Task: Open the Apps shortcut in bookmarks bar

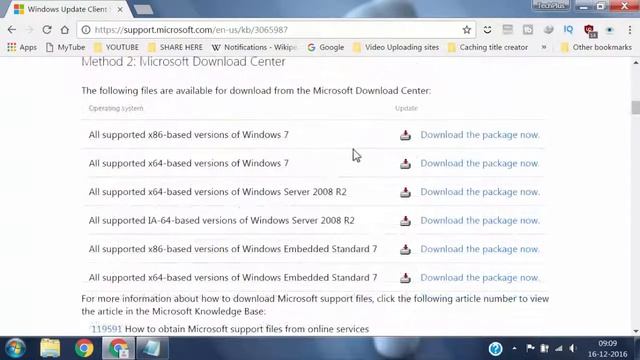Action: [x=22, y=47]
